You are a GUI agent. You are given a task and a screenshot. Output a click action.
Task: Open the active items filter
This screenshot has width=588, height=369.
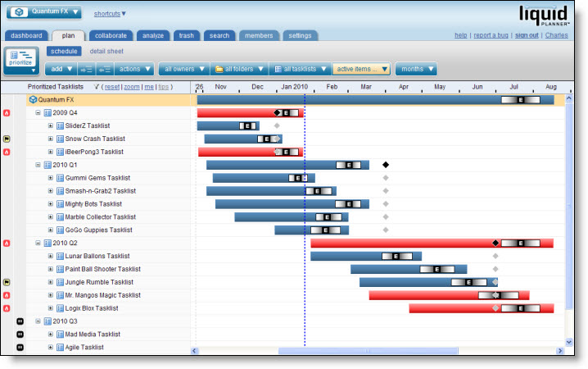(361, 69)
